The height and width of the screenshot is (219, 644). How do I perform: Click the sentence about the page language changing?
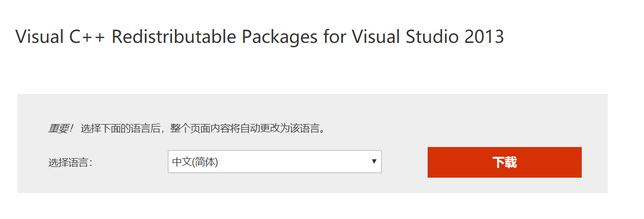pos(203,129)
